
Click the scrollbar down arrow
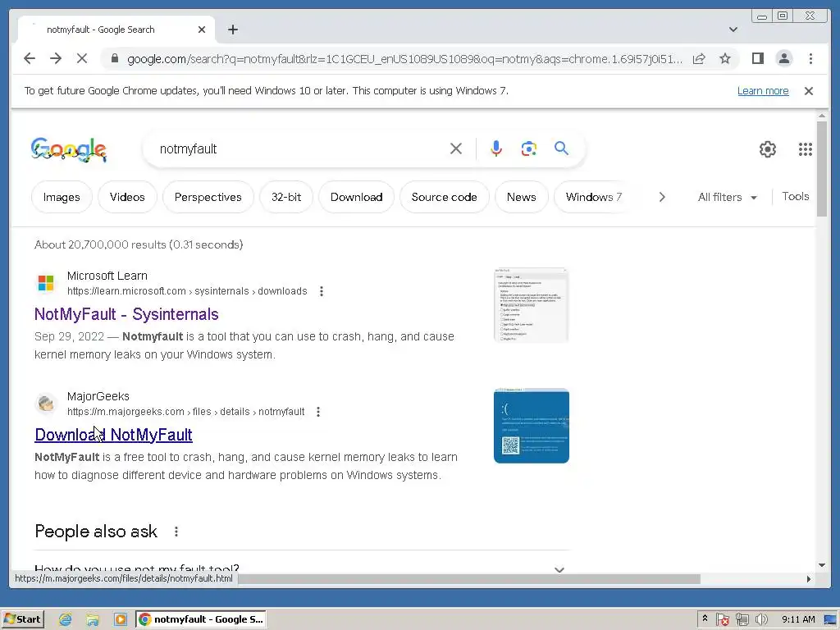tap(822, 564)
